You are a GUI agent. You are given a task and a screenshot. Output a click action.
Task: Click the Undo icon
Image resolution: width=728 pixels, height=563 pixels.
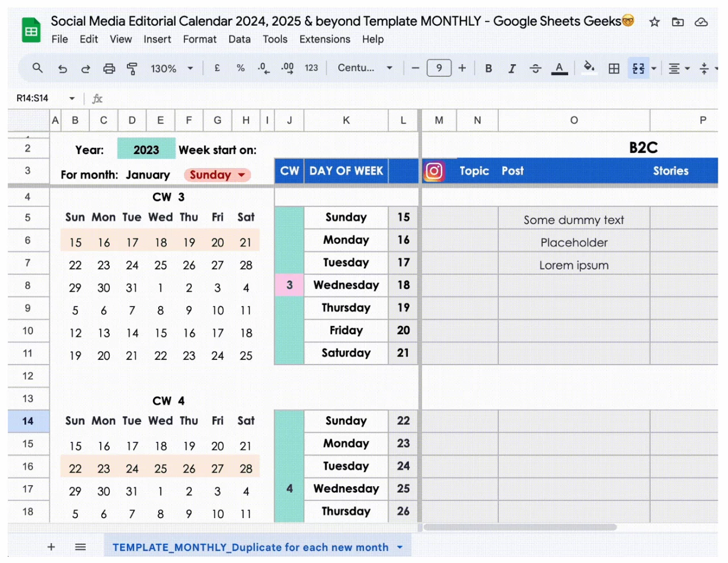63,68
